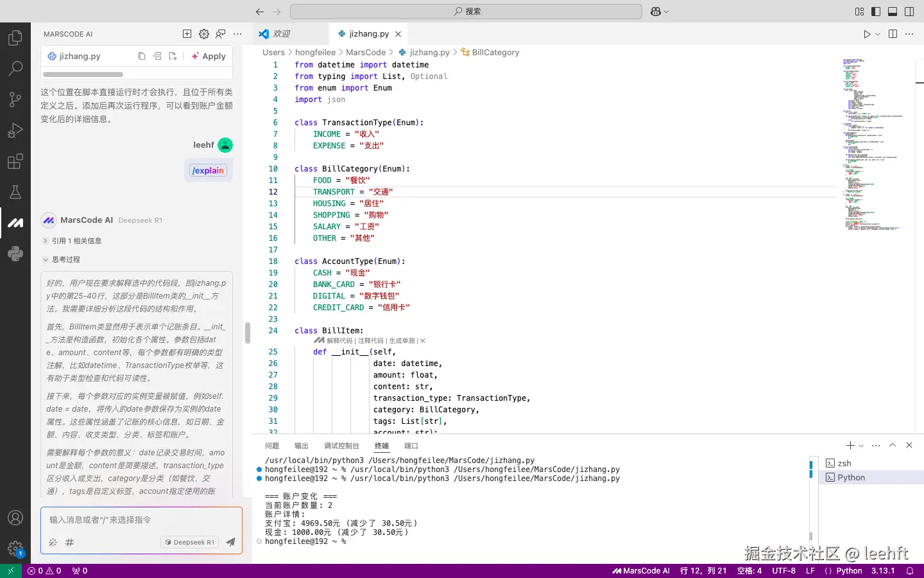Screen dimensions: 924x578
Task: Toggle the secondary side bar
Action: [909, 12]
